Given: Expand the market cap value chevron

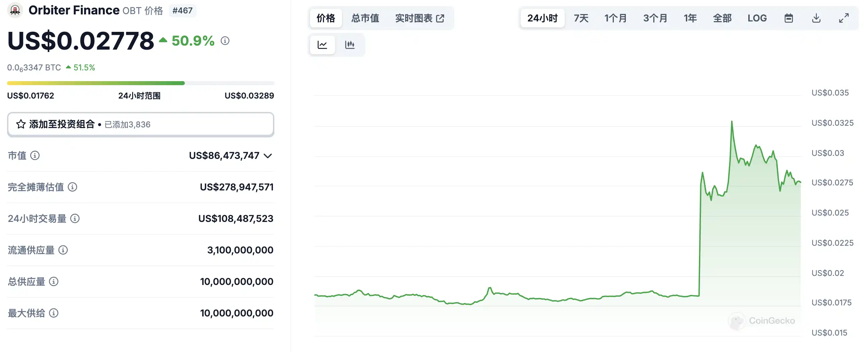Looking at the screenshot, I should point(268,156).
